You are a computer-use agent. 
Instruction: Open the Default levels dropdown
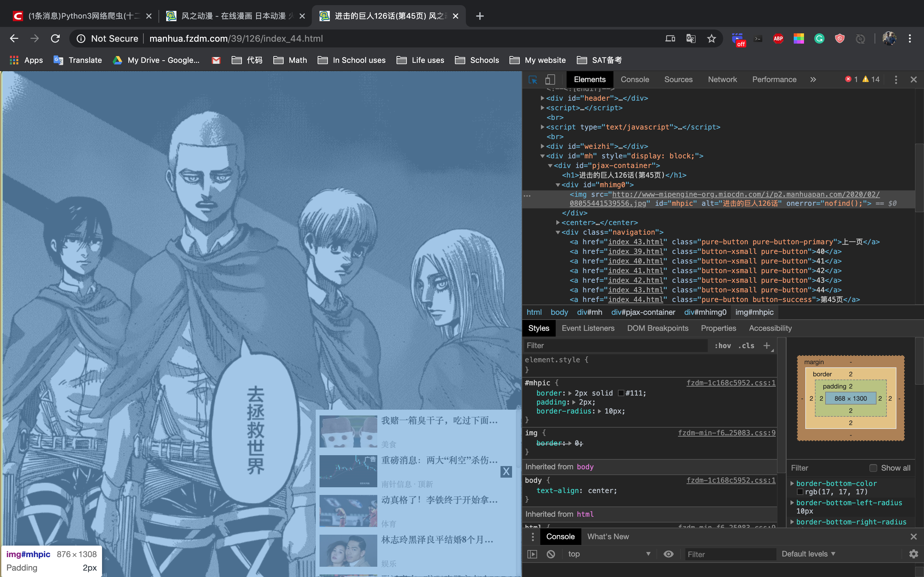point(808,554)
